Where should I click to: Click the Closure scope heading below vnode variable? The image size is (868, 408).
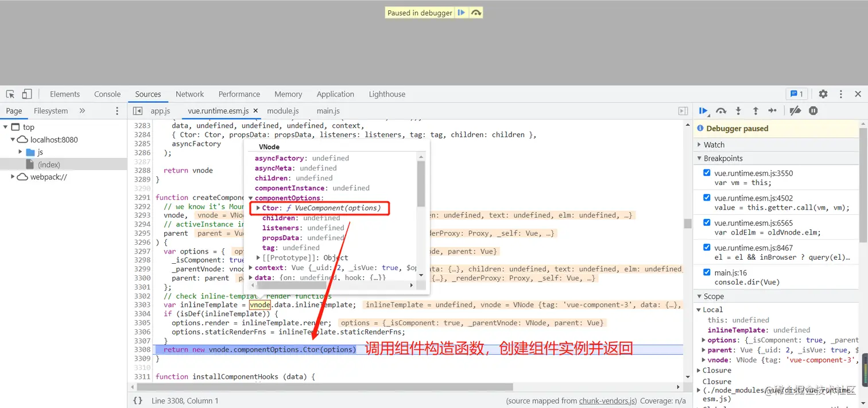click(716, 371)
